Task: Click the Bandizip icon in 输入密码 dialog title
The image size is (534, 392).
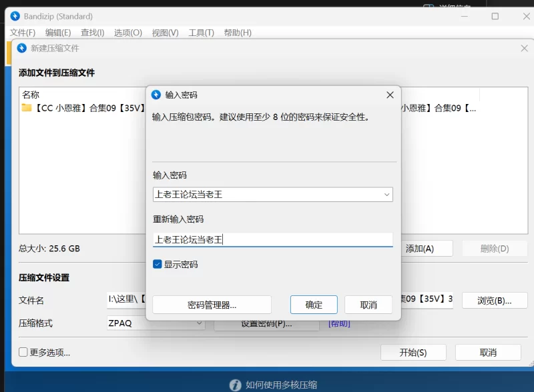Action: point(156,95)
